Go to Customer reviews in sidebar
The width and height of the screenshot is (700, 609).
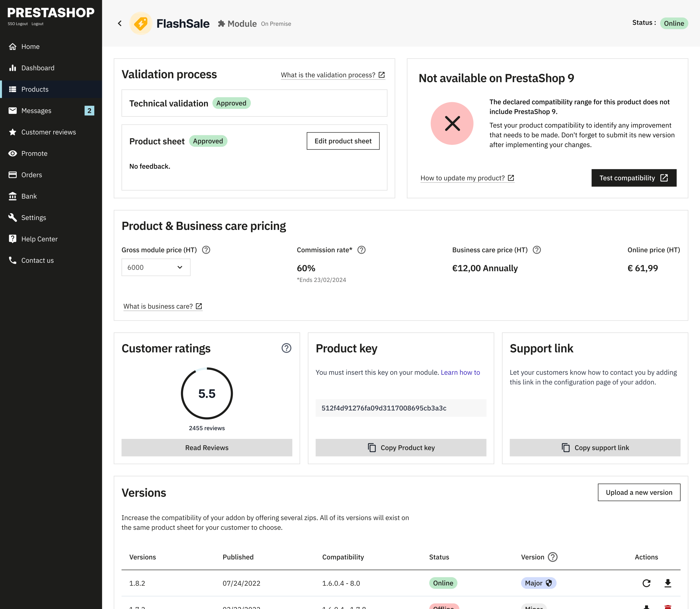pos(49,132)
